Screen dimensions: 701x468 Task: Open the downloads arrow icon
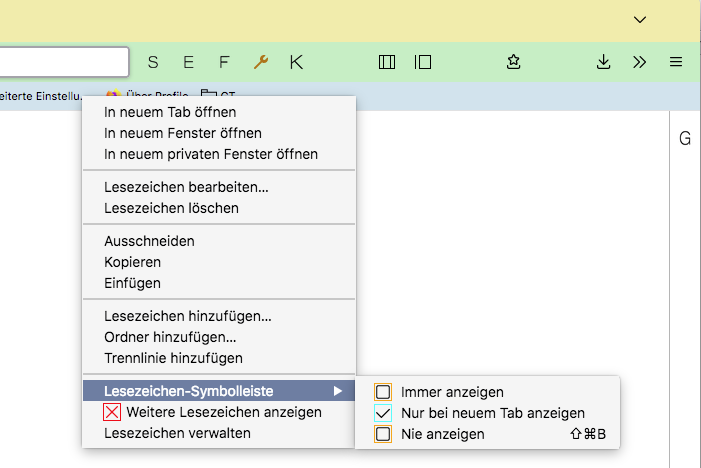click(x=603, y=62)
